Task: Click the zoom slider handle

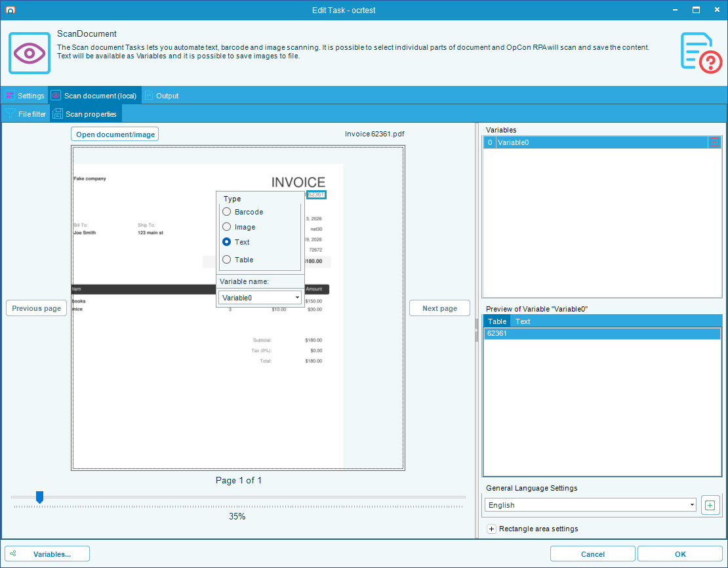Action: (x=39, y=497)
